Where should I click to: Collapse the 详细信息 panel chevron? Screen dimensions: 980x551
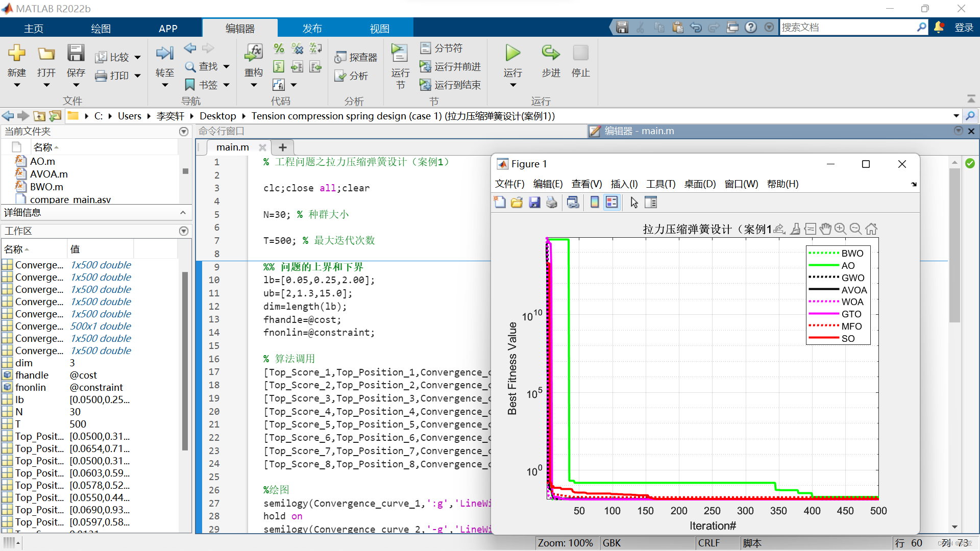[x=183, y=212]
